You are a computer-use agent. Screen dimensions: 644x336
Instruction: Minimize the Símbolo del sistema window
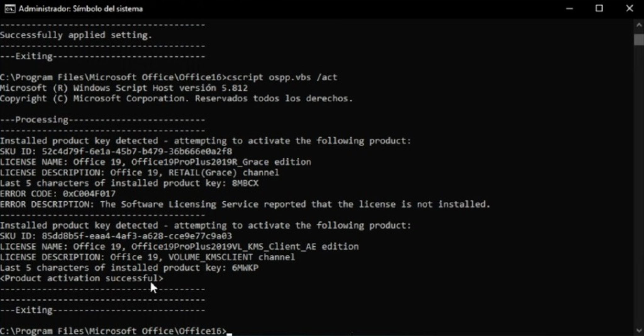(x=569, y=8)
